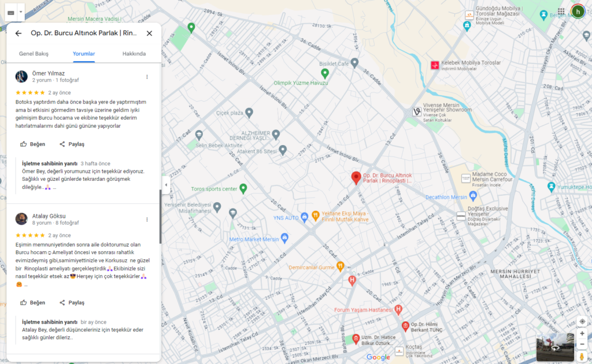Click the Yenişehir Belediyesi Misafirhanesi pin
Screen dimensions: 592x364
point(217,207)
